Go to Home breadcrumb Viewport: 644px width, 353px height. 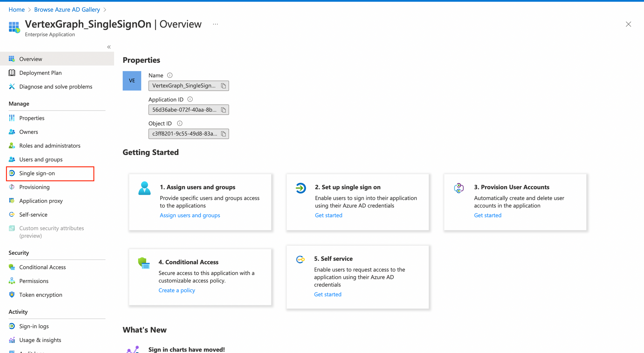click(x=17, y=10)
